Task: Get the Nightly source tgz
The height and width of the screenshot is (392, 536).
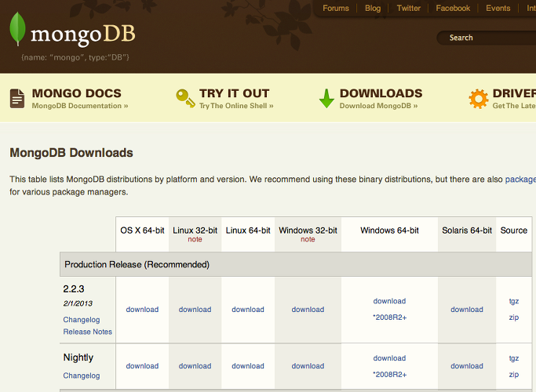Action: pyautogui.click(x=514, y=358)
